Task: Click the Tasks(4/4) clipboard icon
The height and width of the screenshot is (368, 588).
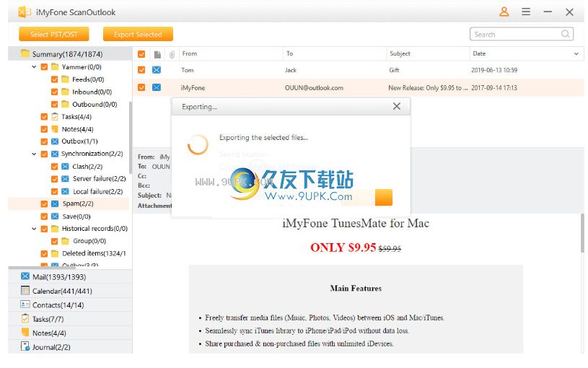Action: click(55, 117)
